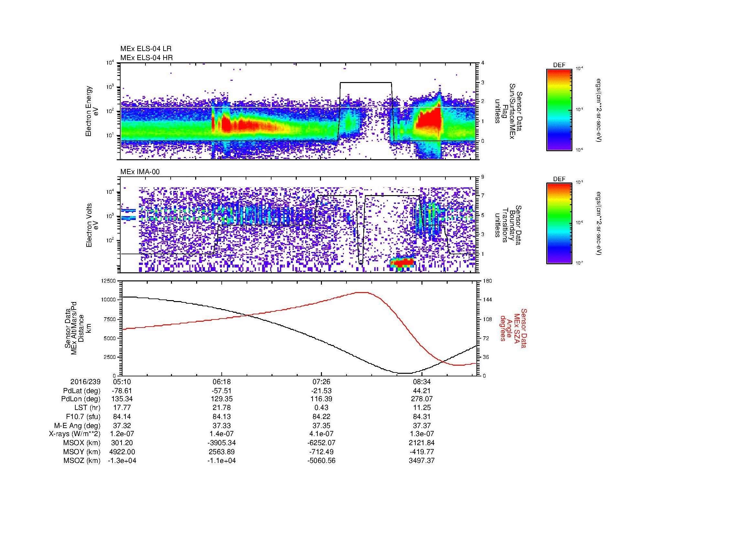Click the 'LST (hr)' row label
This screenshot has height=534, width=756.
[x=87, y=408]
